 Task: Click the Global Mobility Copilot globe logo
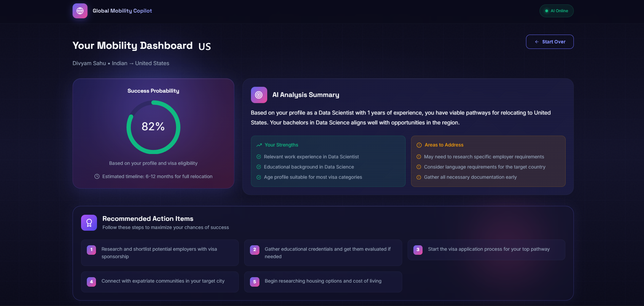point(80,11)
